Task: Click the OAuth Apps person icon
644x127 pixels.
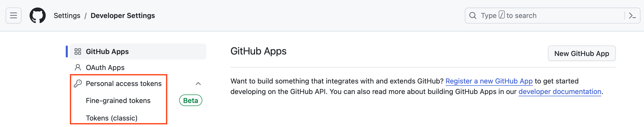Action: point(78,67)
